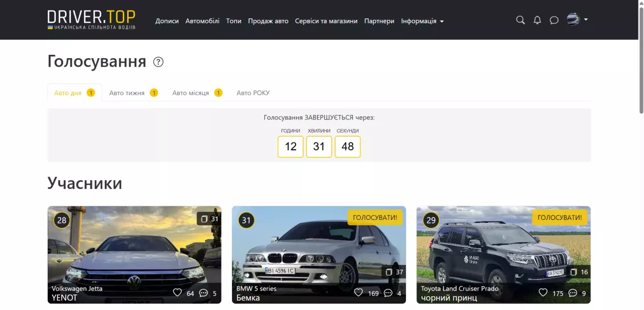644x310 pixels.
Task: Click heart icon on Volkswagen Jetta card
Action: (177, 293)
